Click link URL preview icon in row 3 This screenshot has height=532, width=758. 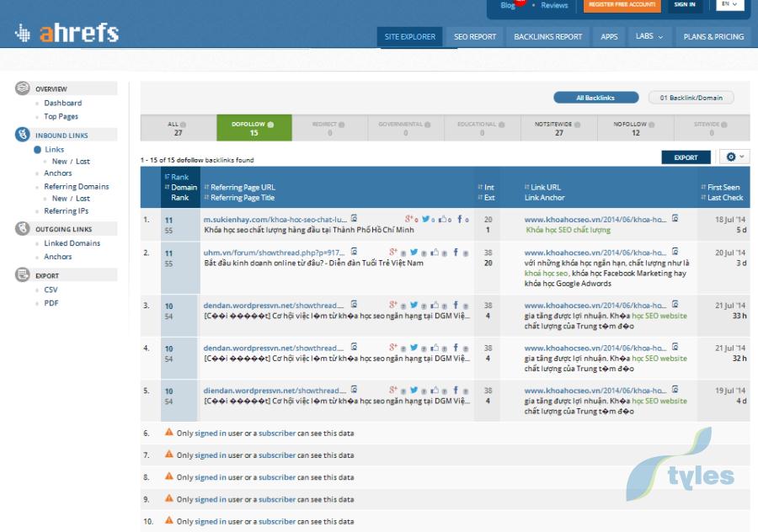tap(675, 305)
